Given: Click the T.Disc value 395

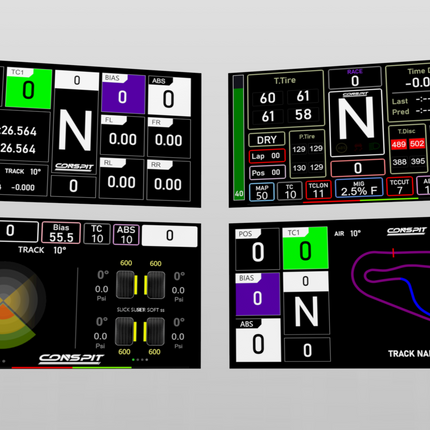Looking at the screenshot, I should point(418,161).
